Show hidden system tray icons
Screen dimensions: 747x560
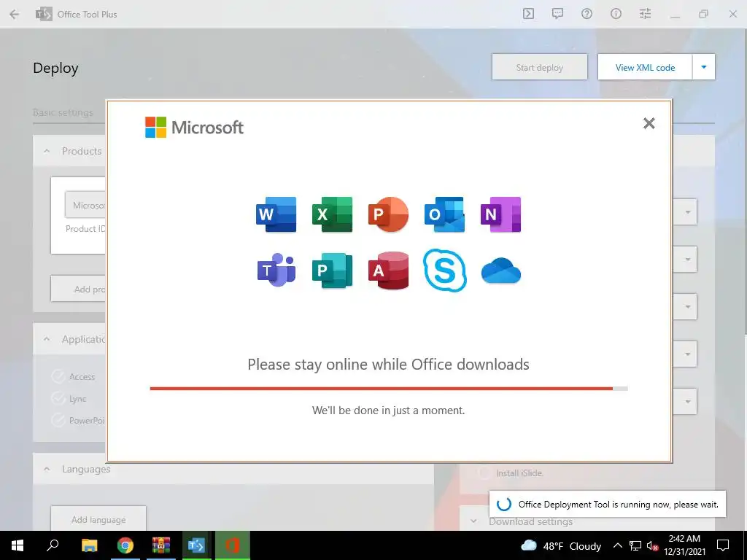point(617,545)
